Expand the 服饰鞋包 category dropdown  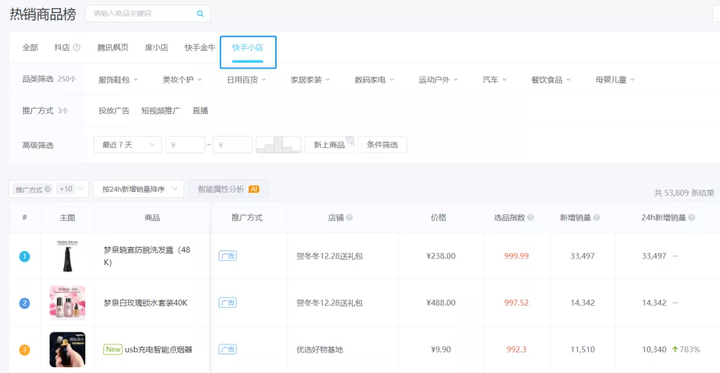(x=118, y=80)
